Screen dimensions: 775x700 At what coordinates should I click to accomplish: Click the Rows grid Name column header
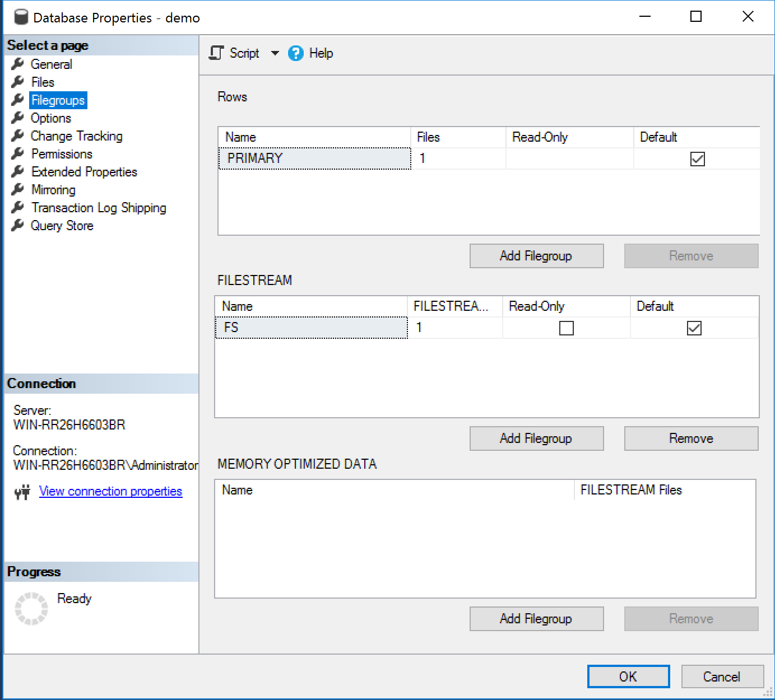[x=314, y=137]
